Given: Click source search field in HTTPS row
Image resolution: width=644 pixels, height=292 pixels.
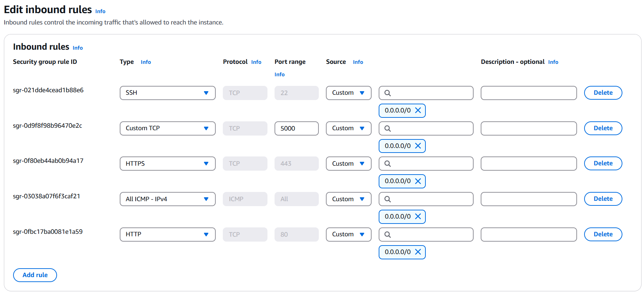Looking at the screenshot, I should (x=426, y=164).
